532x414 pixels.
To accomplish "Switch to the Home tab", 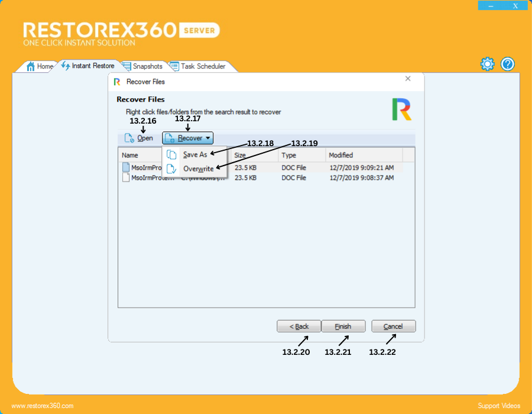I will pos(40,66).
